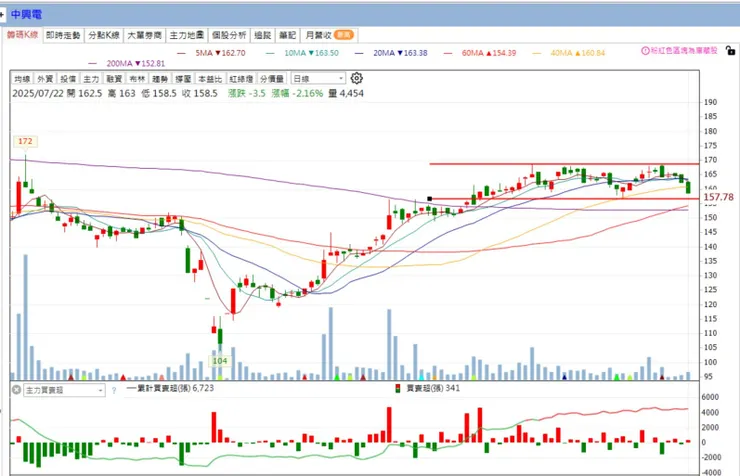Click the 買賣超 red-green legend icon
This screenshot has width=740, height=476.
pyautogui.click(x=398, y=388)
